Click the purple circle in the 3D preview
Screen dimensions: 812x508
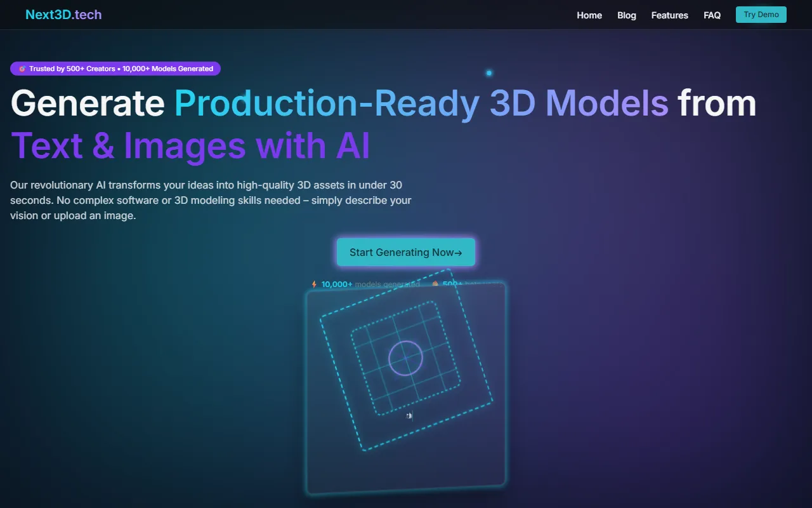(x=405, y=358)
